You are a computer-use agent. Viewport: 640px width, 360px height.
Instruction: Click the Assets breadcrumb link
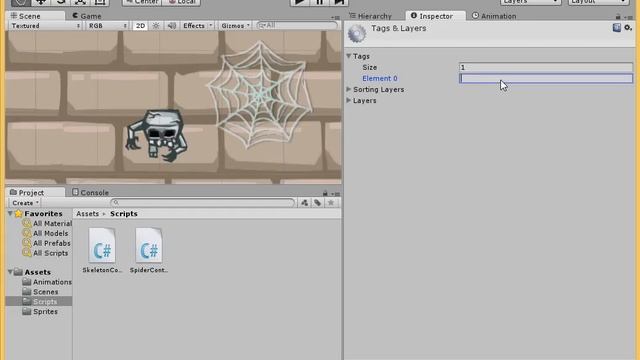87,213
